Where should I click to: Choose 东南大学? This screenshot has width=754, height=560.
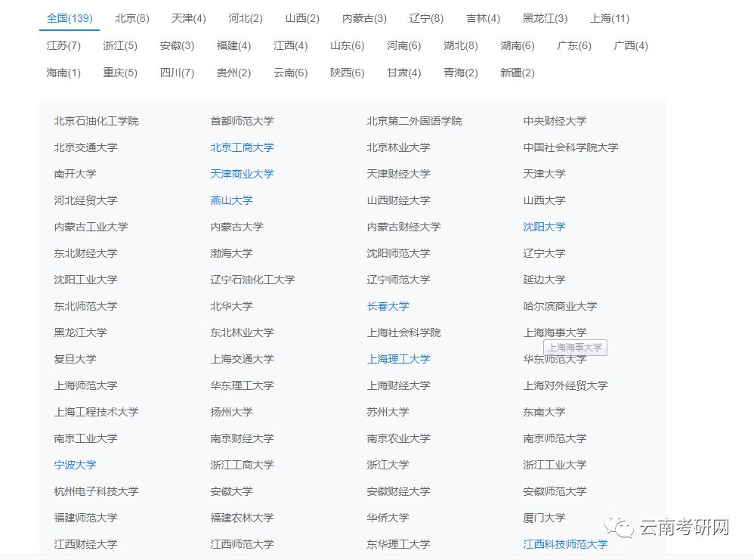pyautogui.click(x=544, y=412)
